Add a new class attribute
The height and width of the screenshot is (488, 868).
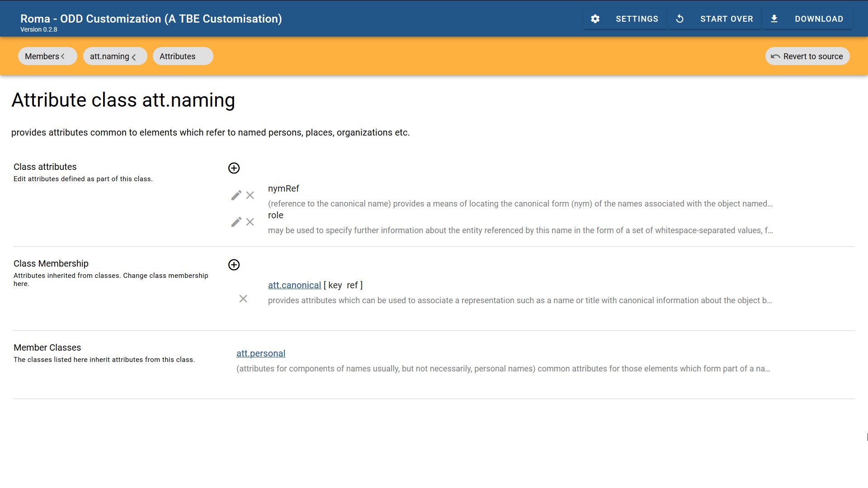coord(234,168)
